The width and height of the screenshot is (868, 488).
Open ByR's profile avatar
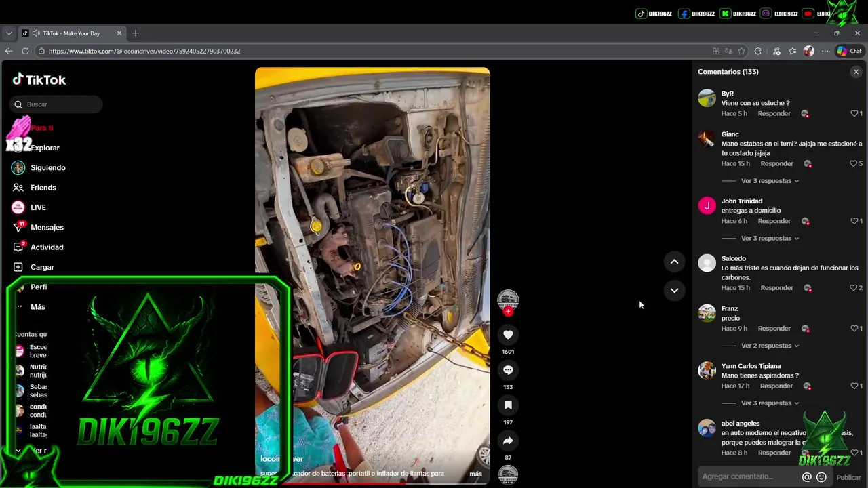coord(707,98)
